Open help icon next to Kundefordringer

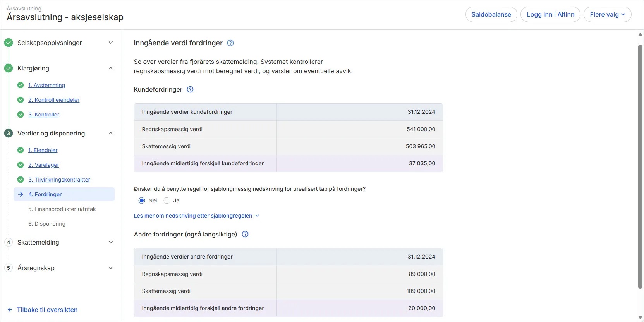click(x=190, y=89)
